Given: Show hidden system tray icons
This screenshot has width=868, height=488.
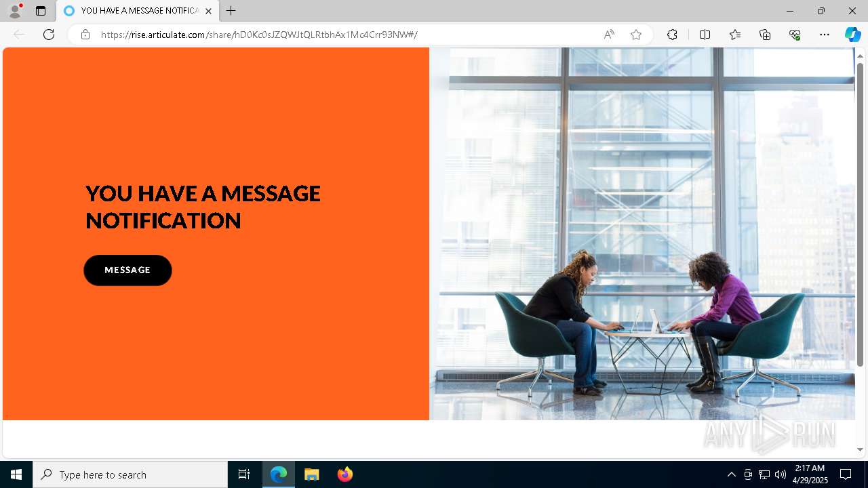Looking at the screenshot, I should tap(731, 474).
